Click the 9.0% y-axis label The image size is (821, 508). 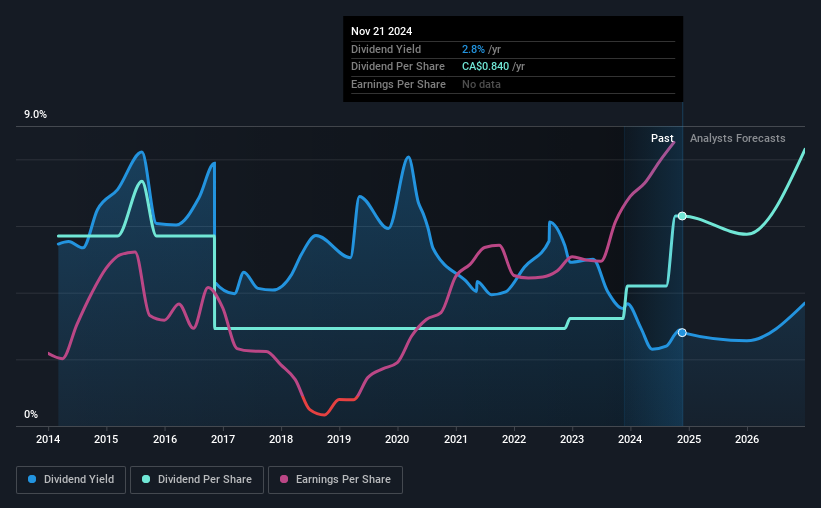point(35,115)
